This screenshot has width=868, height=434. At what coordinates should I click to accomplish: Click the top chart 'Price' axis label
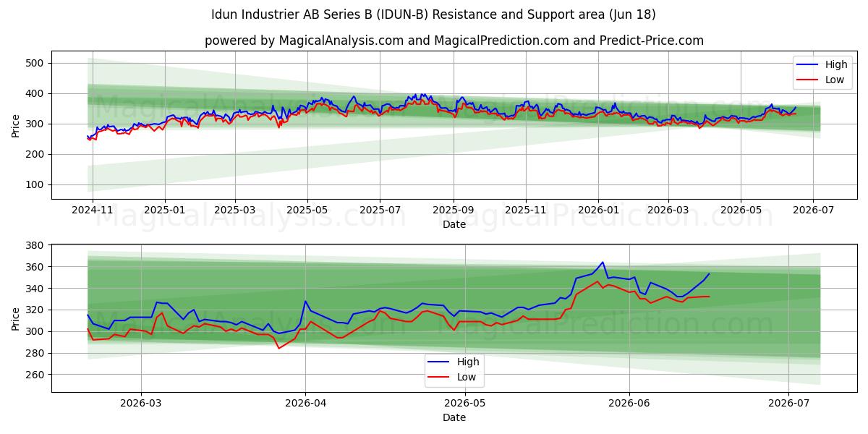(16, 125)
